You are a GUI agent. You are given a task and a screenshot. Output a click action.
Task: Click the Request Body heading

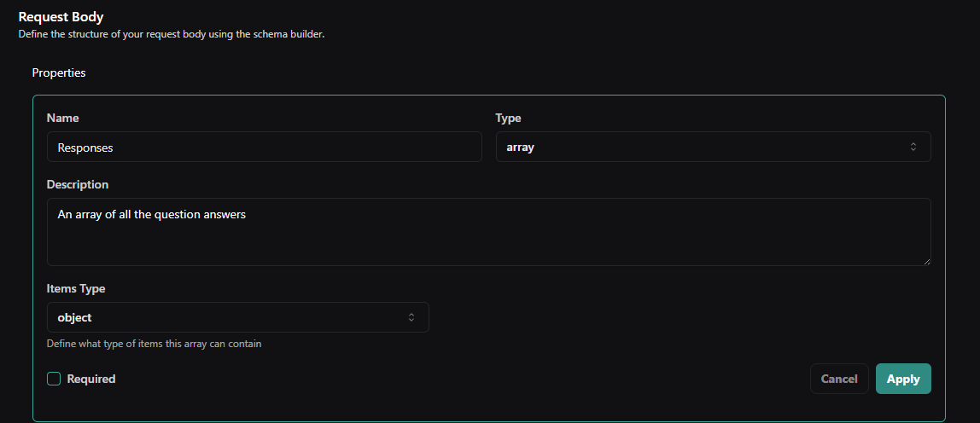pyautogui.click(x=61, y=17)
